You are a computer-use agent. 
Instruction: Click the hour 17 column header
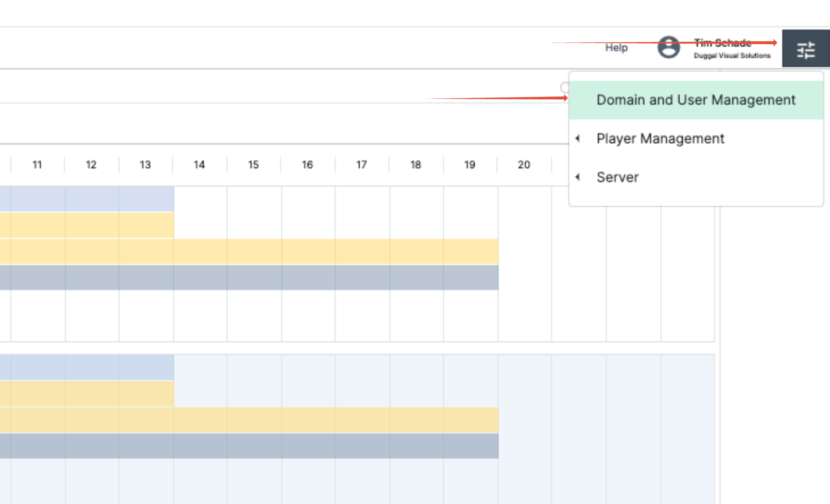click(361, 165)
